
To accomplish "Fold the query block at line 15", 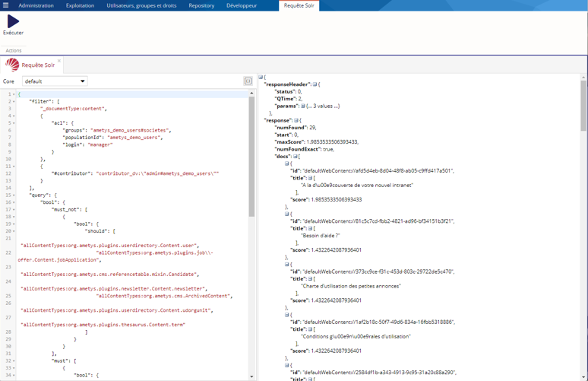I will tap(14, 195).
